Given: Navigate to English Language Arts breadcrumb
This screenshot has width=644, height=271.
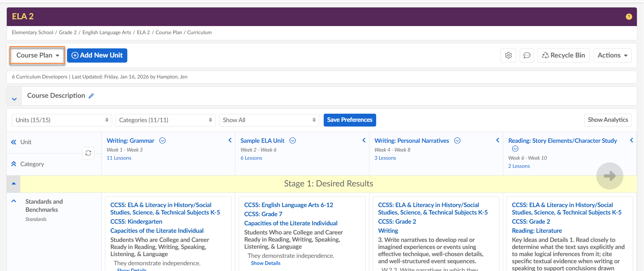Looking at the screenshot, I should pyautogui.click(x=107, y=32).
